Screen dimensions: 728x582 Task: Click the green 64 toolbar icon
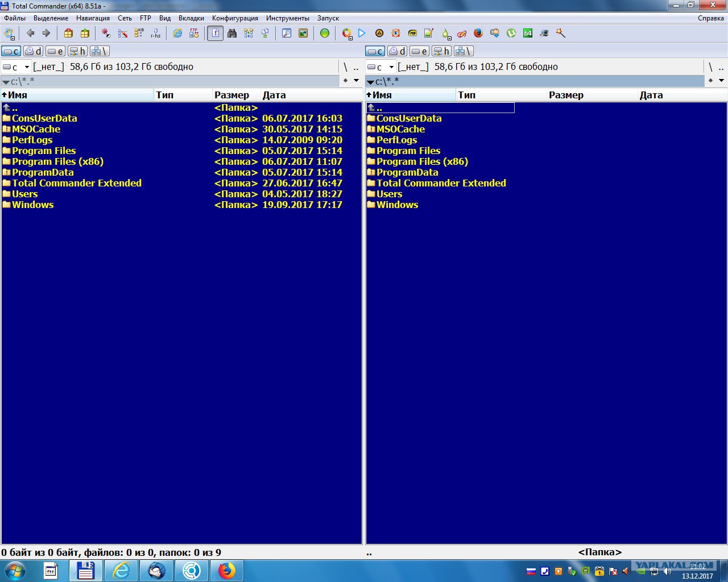(x=528, y=34)
